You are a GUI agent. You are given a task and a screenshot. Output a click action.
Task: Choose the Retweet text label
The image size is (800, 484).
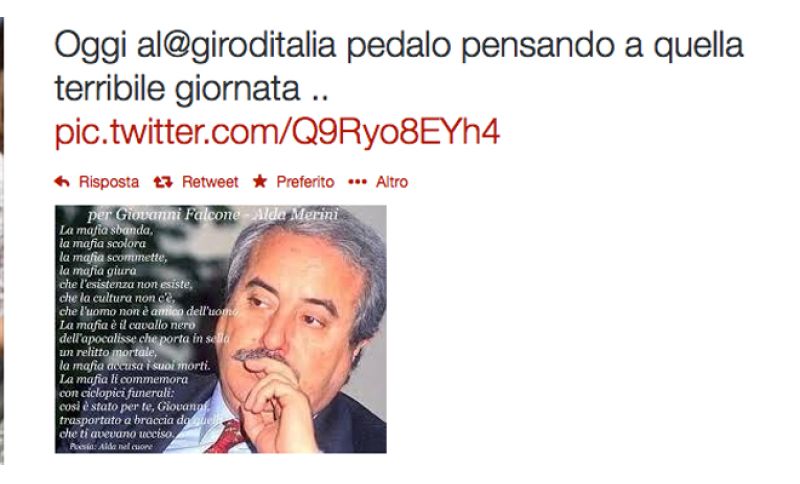click(x=210, y=182)
